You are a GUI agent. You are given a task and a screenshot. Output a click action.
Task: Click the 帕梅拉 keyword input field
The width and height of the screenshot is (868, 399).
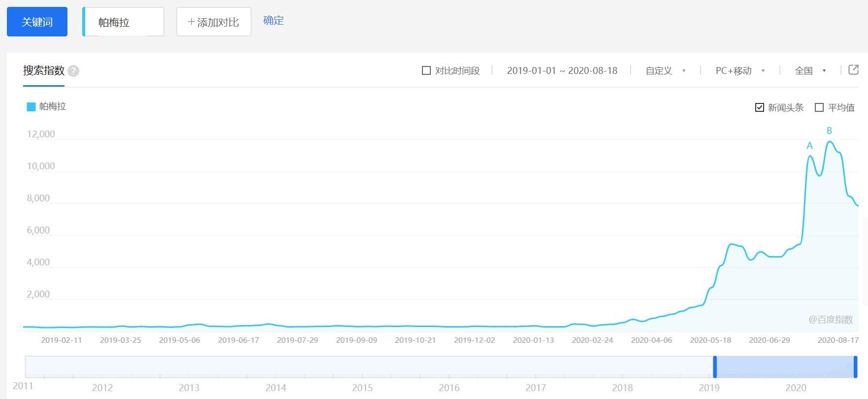coord(123,22)
